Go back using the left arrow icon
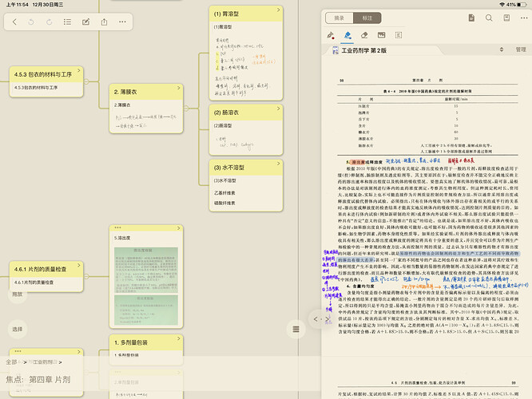This screenshot has height=399, width=532. [x=14, y=22]
